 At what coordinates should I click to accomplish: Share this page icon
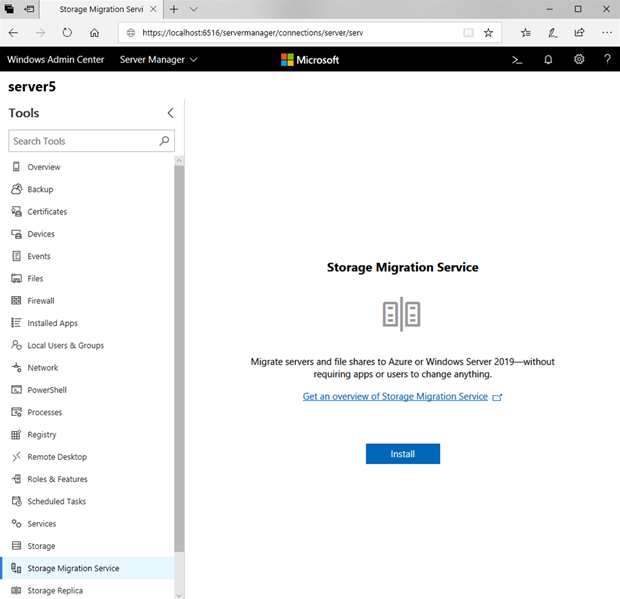[x=579, y=33]
